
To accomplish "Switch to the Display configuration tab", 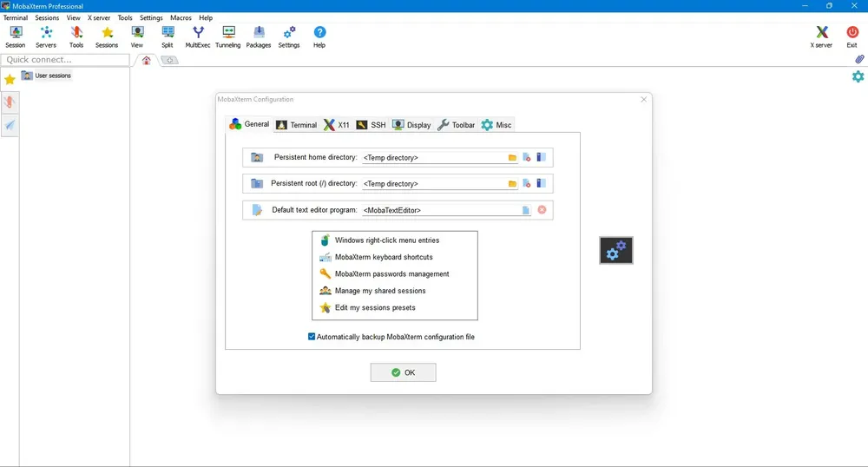I will click(411, 125).
